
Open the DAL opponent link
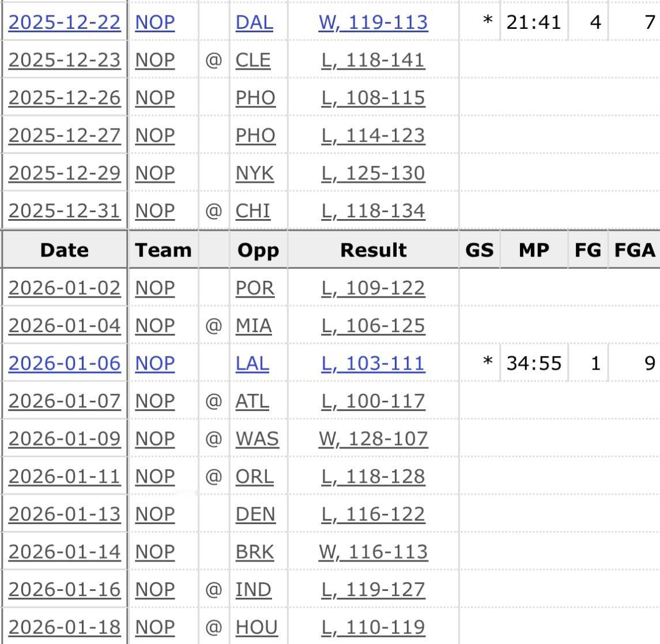click(x=254, y=22)
